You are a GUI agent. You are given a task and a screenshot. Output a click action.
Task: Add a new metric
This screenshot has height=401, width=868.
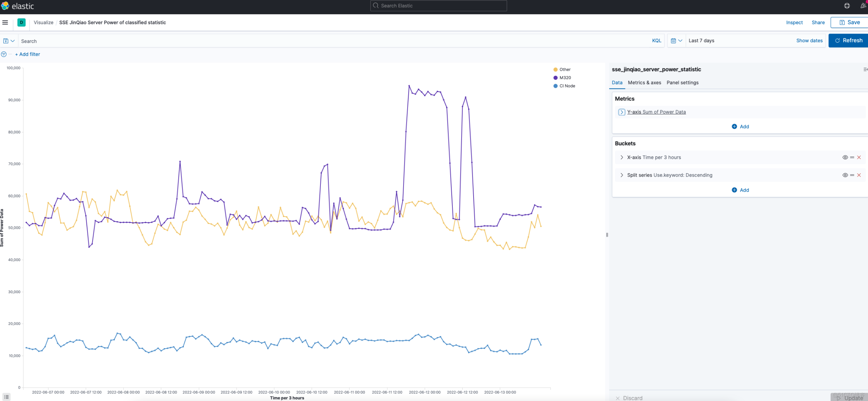click(740, 127)
